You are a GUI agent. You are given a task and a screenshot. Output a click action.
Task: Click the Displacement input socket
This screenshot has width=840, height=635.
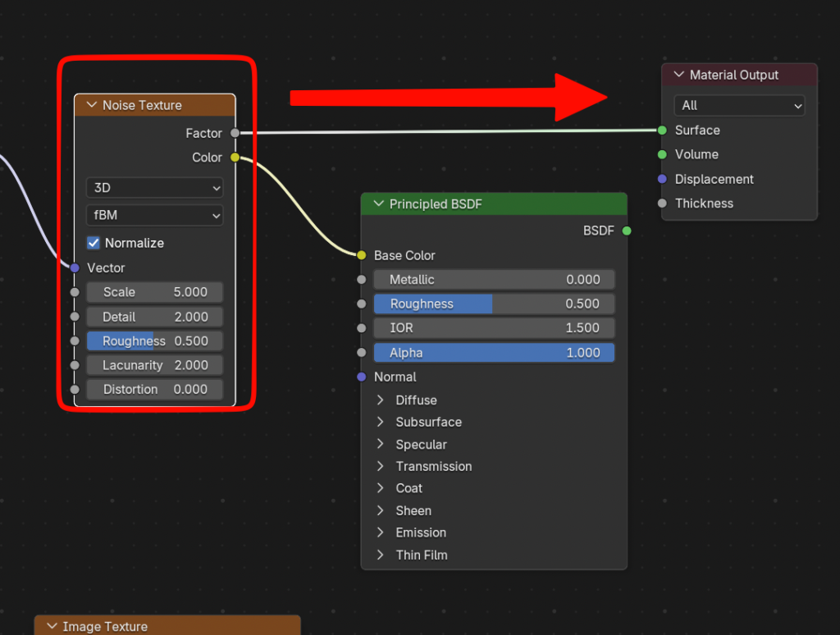click(x=662, y=179)
